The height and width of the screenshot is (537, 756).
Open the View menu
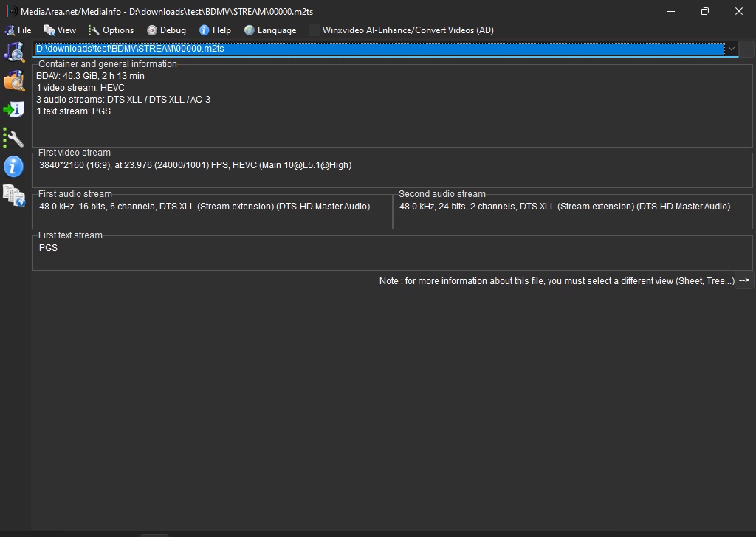(61, 30)
